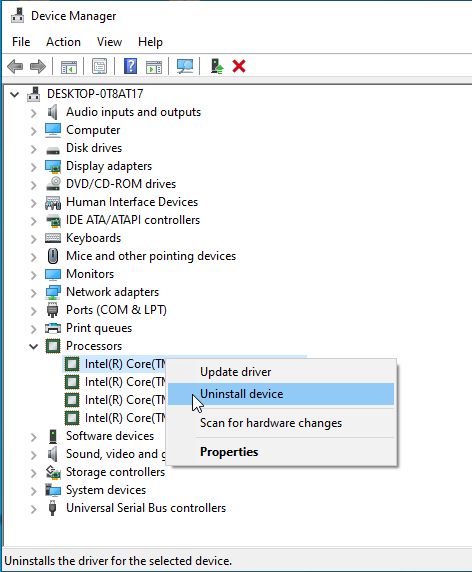
Task: Select Ports (COM & LPT) label
Action: pos(116,310)
